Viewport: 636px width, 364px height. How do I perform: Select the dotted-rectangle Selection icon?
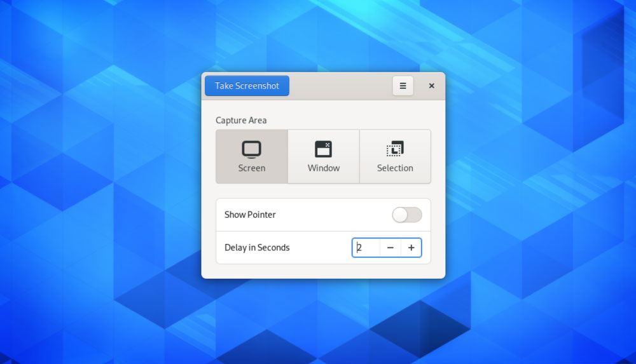tap(395, 149)
